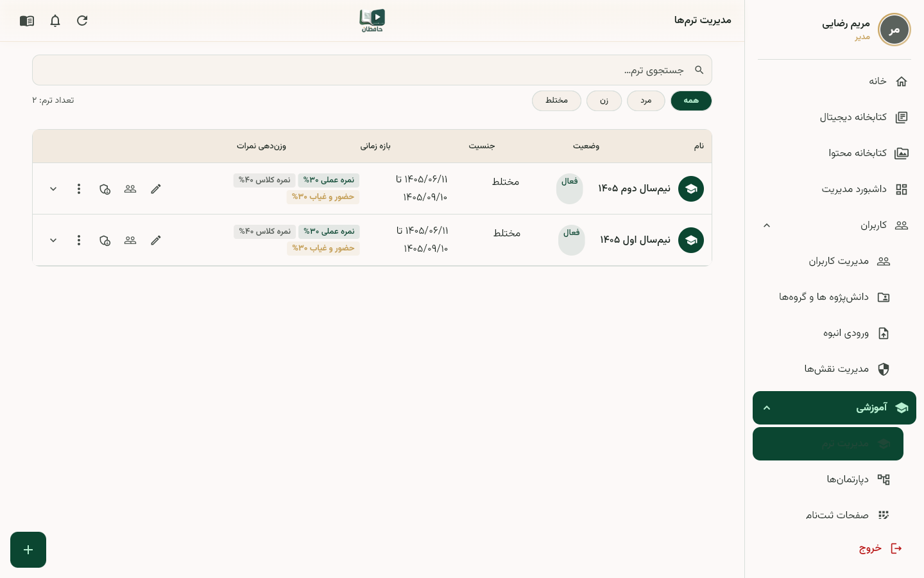Click the search magnifier icon
This screenshot has height=578, width=924.
tap(699, 70)
